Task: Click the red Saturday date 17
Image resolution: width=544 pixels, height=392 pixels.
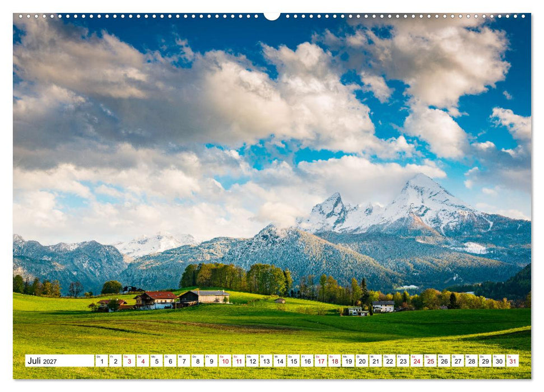Action: [320, 361]
